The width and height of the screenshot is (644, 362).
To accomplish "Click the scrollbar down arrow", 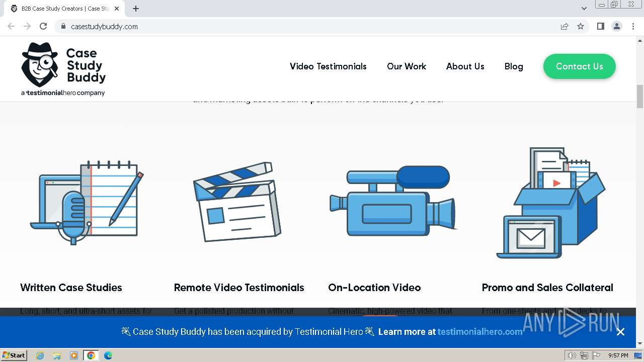I will [x=640, y=344].
